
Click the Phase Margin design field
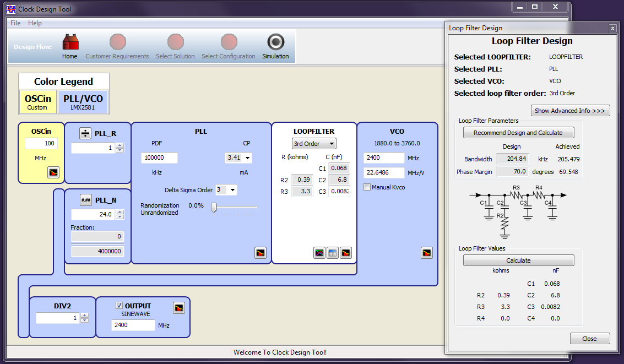click(x=513, y=171)
